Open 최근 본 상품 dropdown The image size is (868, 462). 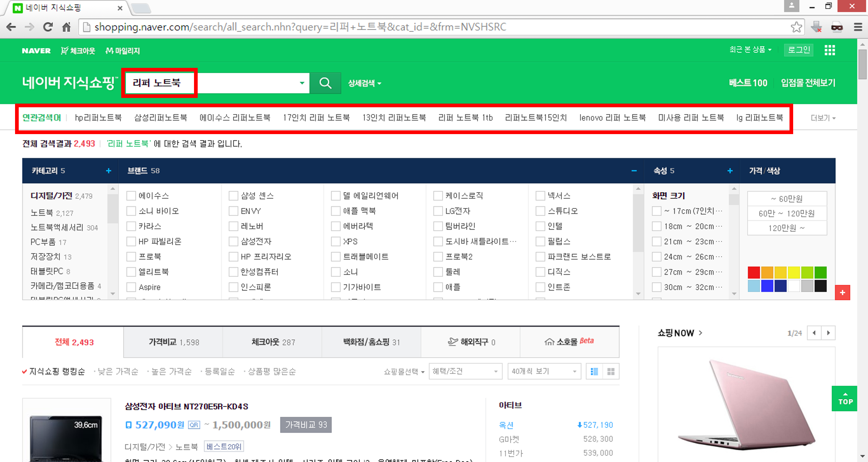pos(750,50)
